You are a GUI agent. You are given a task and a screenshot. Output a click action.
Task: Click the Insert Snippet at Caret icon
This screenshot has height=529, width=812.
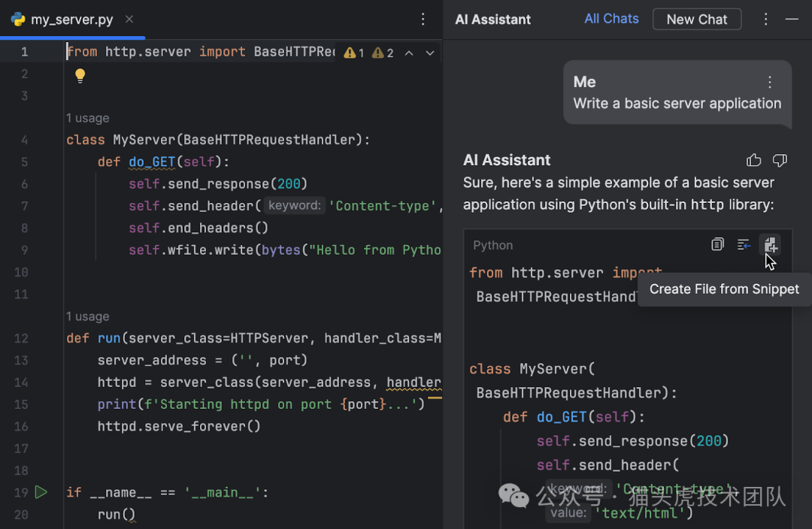pyautogui.click(x=744, y=245)
